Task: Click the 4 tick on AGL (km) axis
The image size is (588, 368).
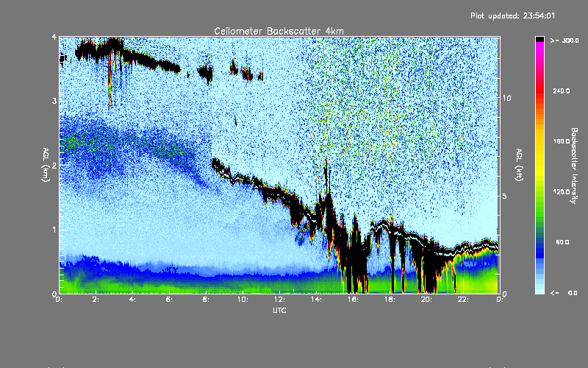Action: pos(54,37)
